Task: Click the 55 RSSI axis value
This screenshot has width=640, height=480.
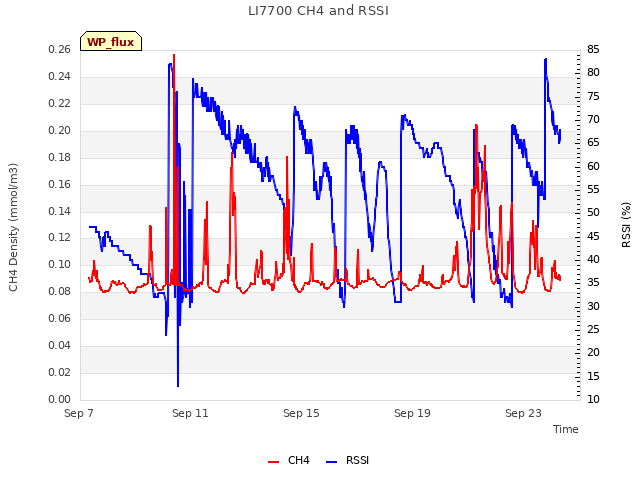Action: click(x=593, y=189)
